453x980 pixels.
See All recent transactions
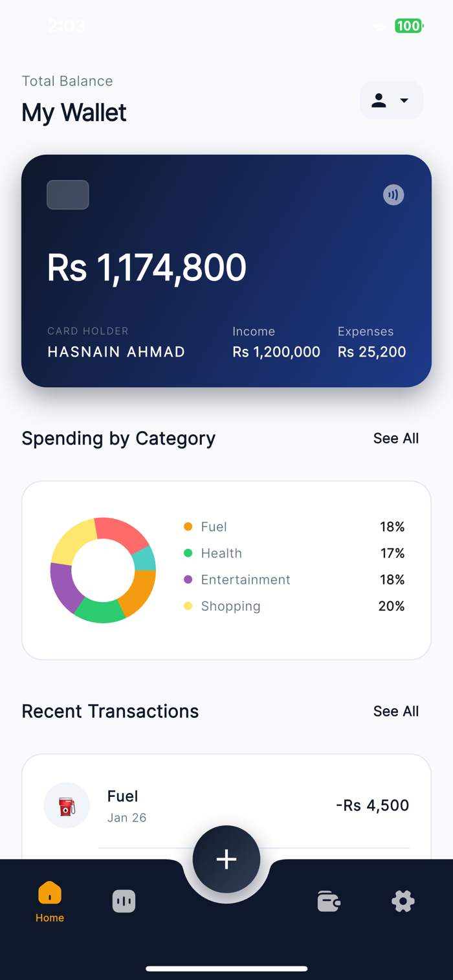[x=395, y=711]
